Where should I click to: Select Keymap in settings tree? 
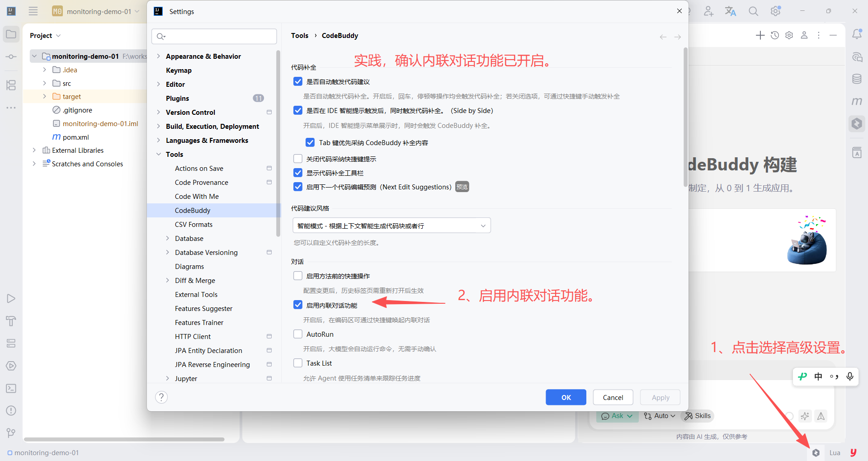click(179, 70)
